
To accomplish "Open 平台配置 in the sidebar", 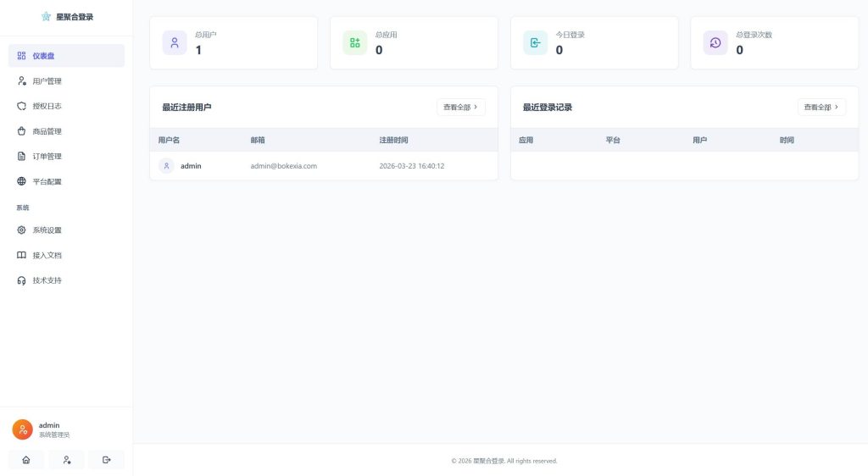I will [66, 182].
